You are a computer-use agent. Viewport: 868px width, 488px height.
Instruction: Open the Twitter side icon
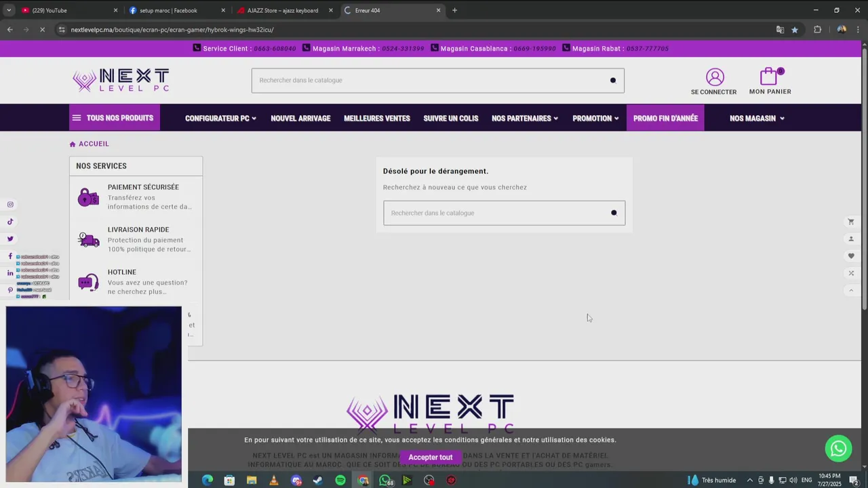click(x=10, y=239)
